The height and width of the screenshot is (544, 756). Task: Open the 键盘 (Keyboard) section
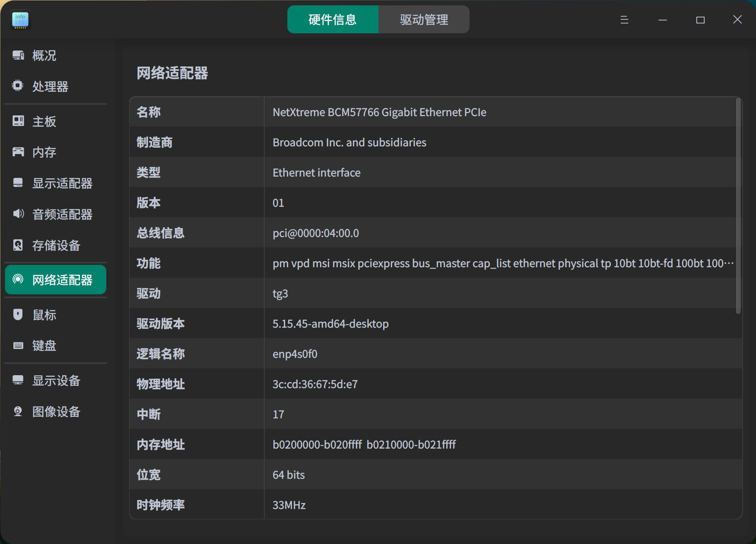click(44, 345)
